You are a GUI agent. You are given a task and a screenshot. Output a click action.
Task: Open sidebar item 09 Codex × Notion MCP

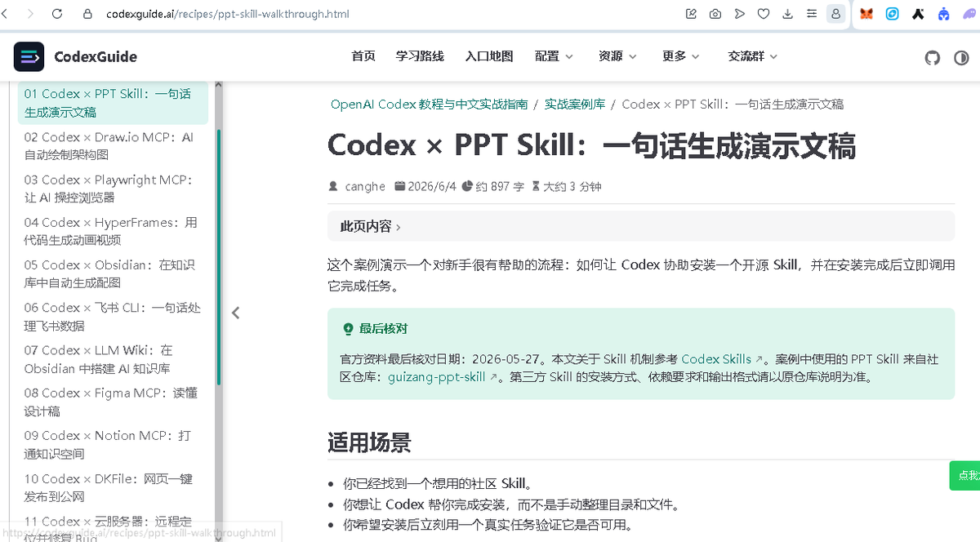tap(113, 444)
